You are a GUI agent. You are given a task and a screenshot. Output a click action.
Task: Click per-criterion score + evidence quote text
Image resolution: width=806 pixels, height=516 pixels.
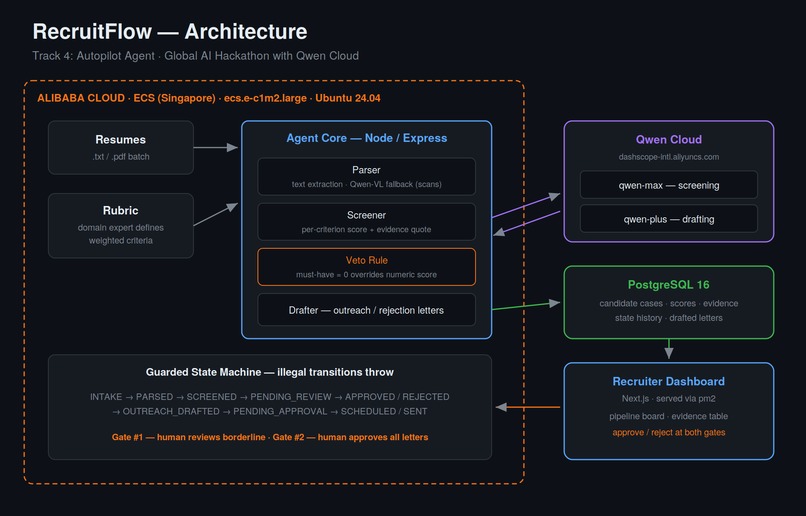click(x=367, y=229)
